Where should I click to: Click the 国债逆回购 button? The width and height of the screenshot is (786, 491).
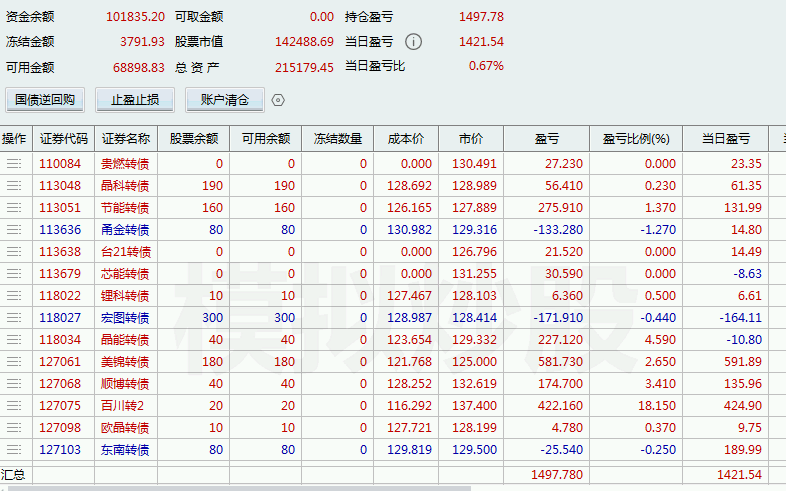[x=45, y=100]
